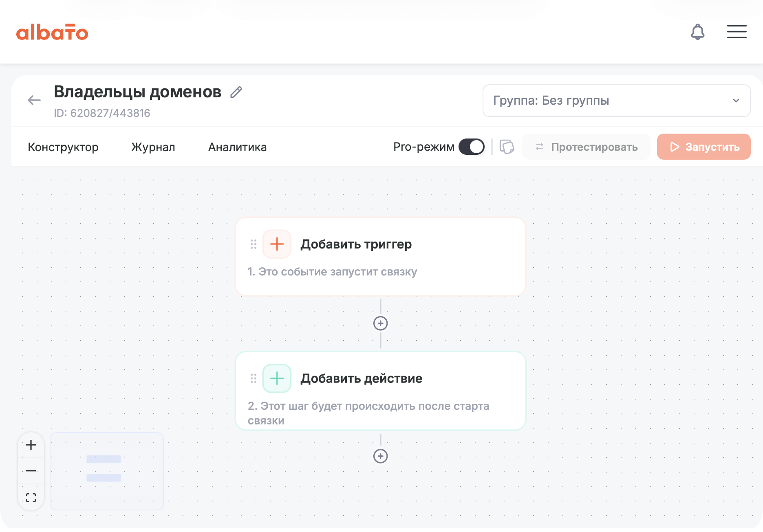This screenshot has width=763, height=532.
Task: Add a step between trigger and action
Action: 381,323
